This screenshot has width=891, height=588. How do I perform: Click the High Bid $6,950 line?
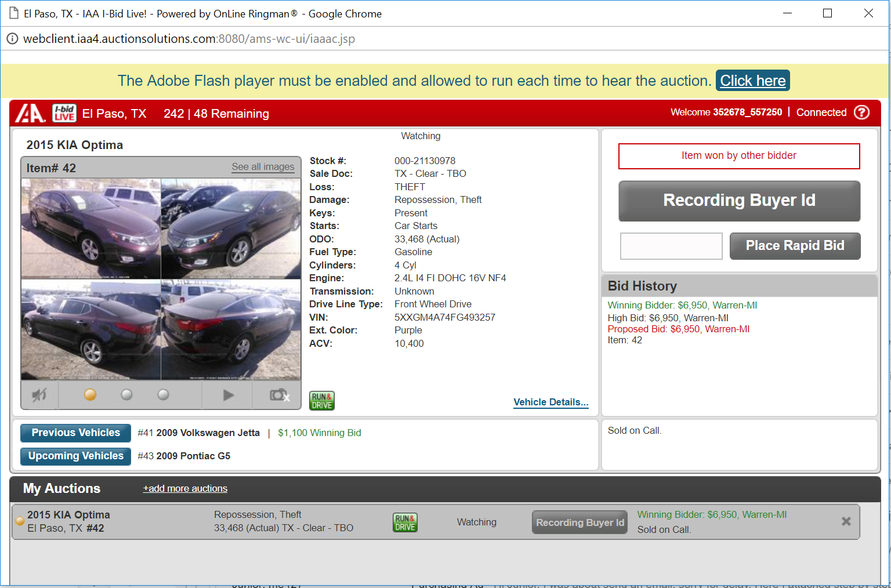click(668, 318)
